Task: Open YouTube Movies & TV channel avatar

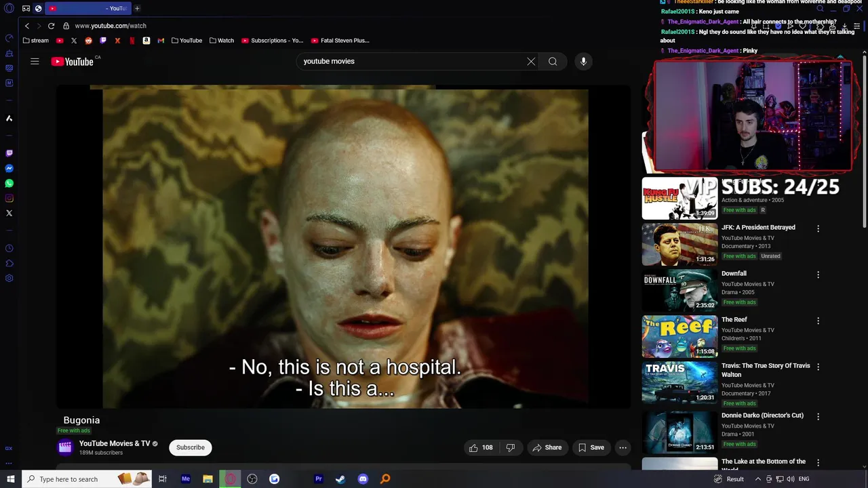Action: pos(65,447)
